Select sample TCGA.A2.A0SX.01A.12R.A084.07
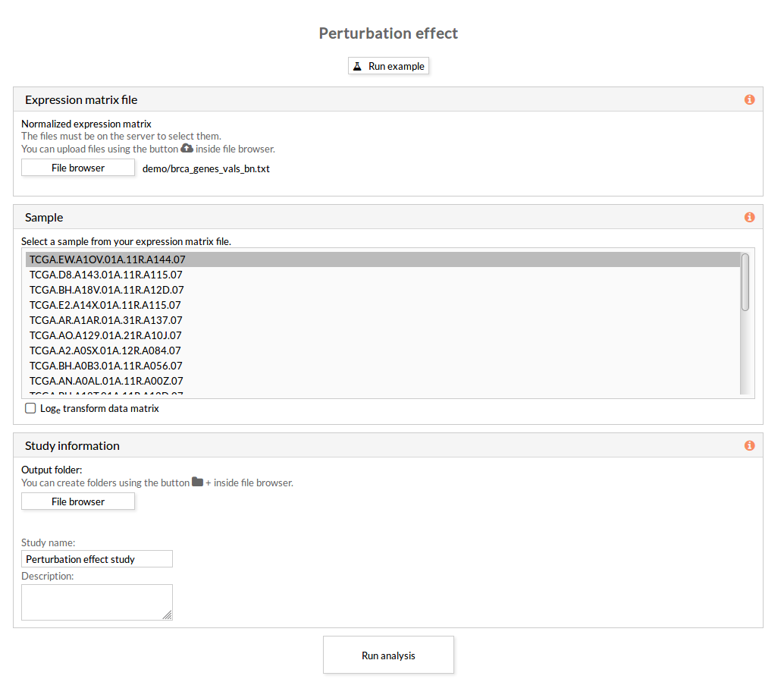 [x=105, y=351]
